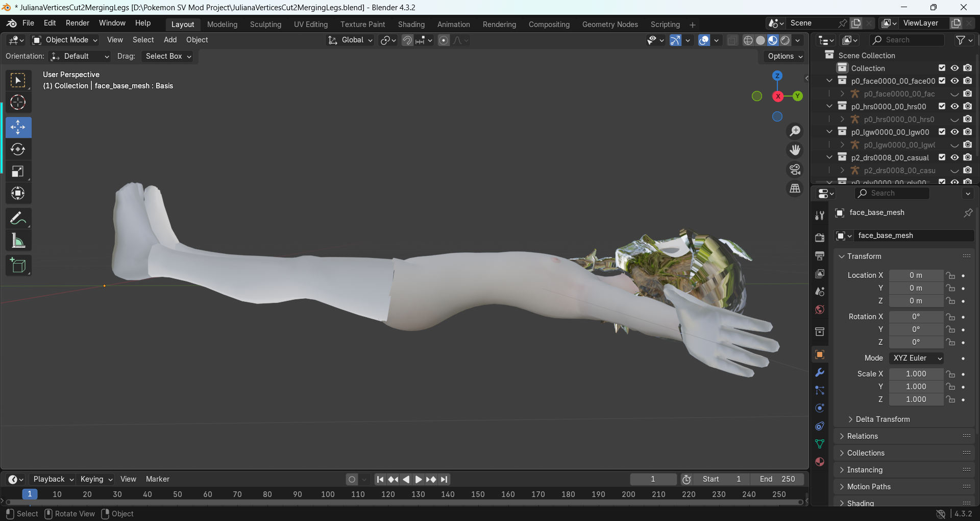Toggle snapping magnet in viewport header

click(x=407, y=40)
